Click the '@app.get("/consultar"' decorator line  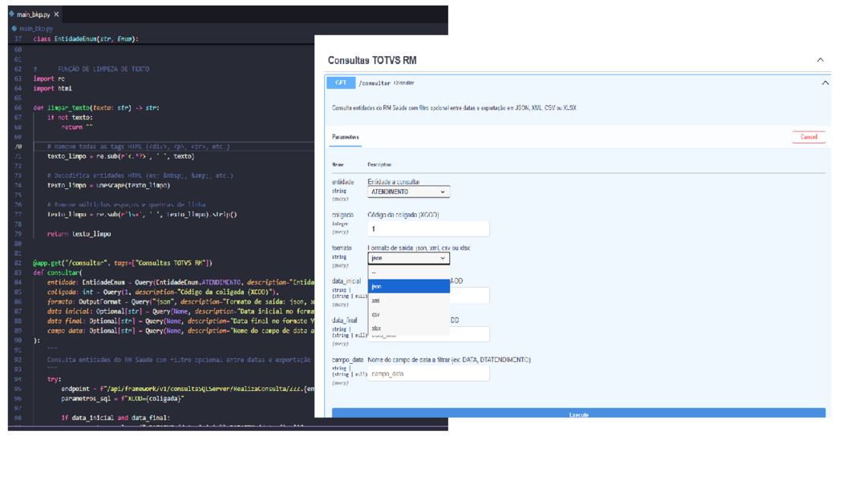(x=123, y=263)
